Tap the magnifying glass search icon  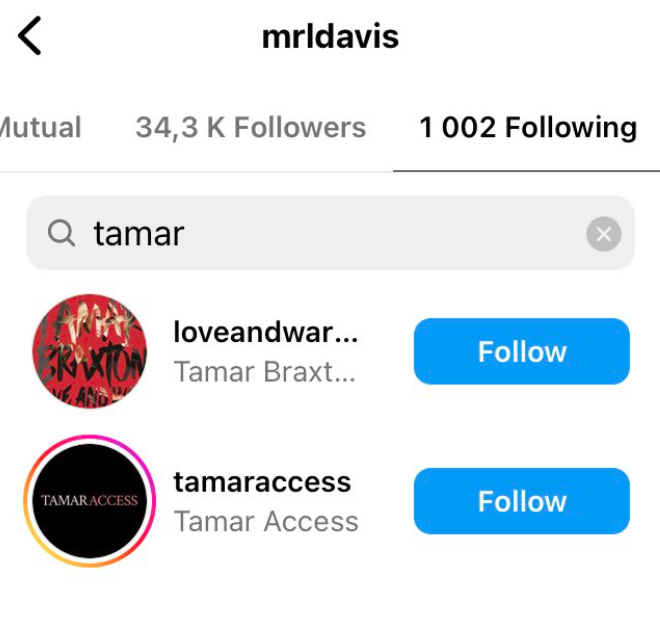[61, 233]
